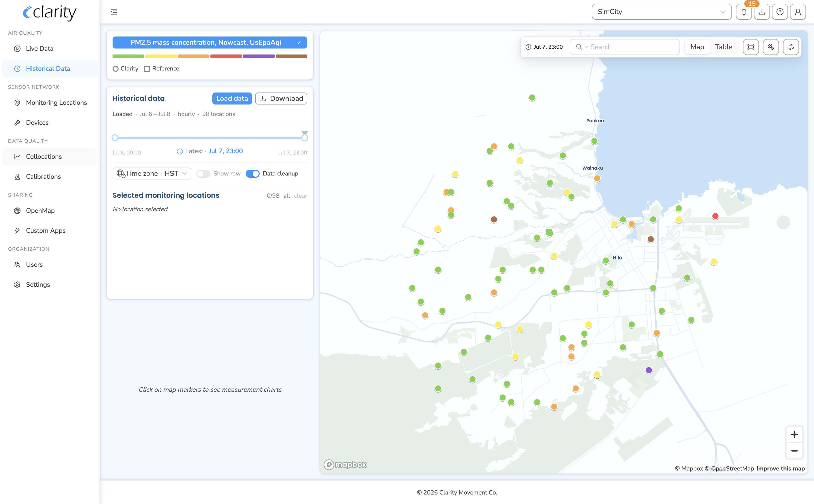Open Historical Data in the sidebar
Screen dimensions: 814x504
tap(50, 69)
